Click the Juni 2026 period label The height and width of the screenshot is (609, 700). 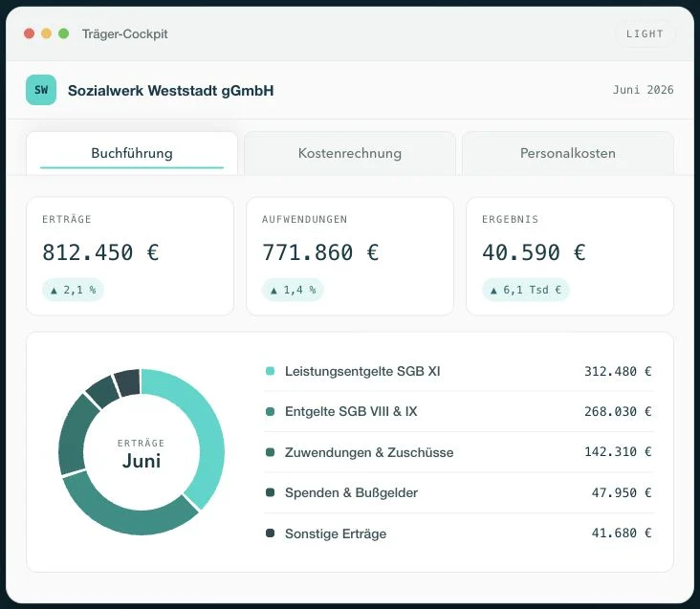[643, 90]
